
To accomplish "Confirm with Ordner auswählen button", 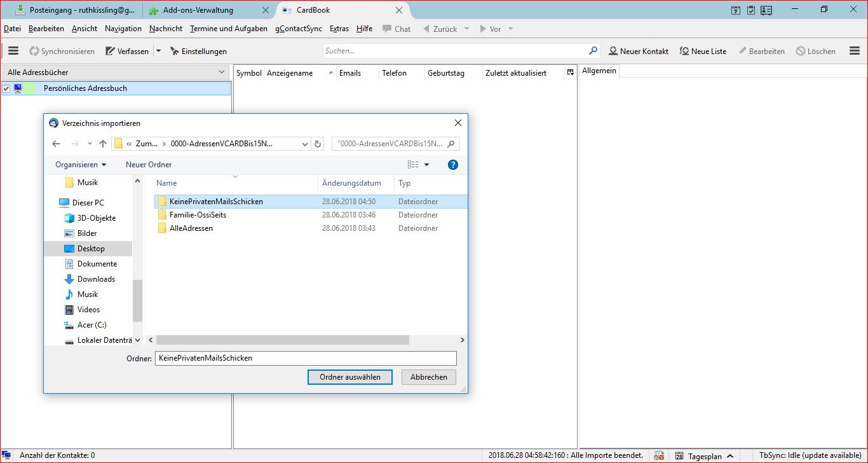I will [x=350, y=377].
